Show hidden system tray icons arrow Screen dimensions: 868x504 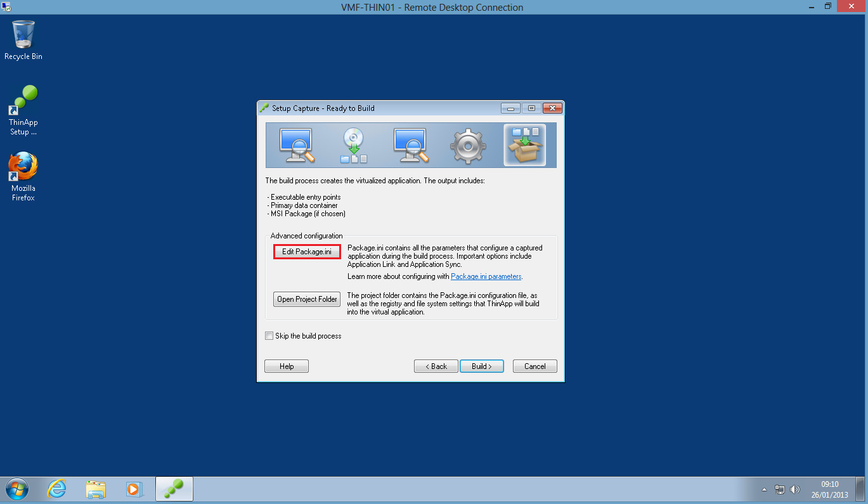point(764,490)
